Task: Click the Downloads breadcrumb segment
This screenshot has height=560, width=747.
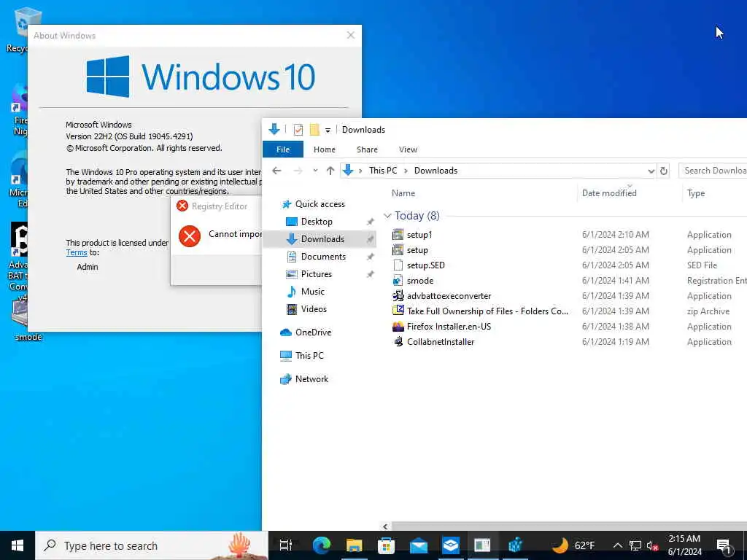Action: tap(436, 171)
